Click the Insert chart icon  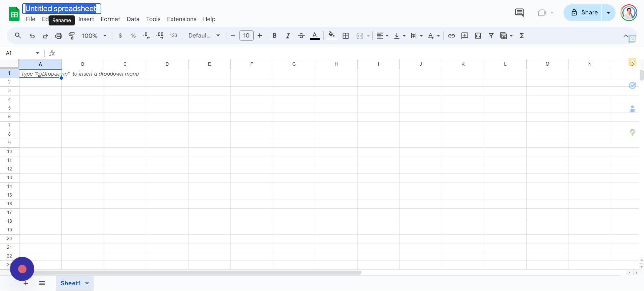click(x=478, y=36)
